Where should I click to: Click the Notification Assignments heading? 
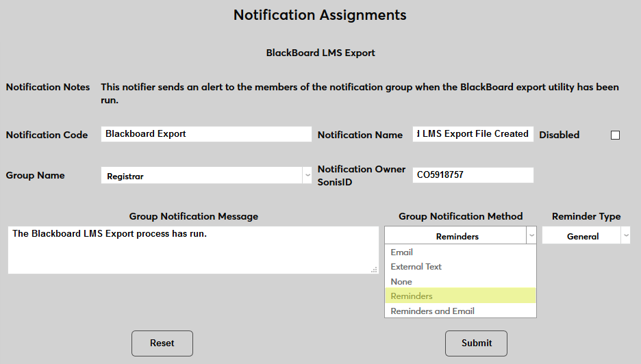point(320,15)
